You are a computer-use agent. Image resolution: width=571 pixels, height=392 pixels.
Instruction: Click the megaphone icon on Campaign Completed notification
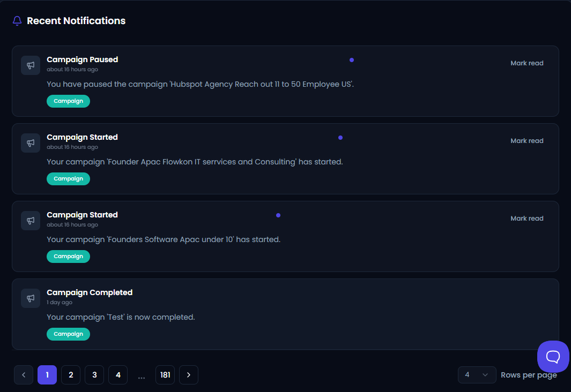(x=31, y=298)
